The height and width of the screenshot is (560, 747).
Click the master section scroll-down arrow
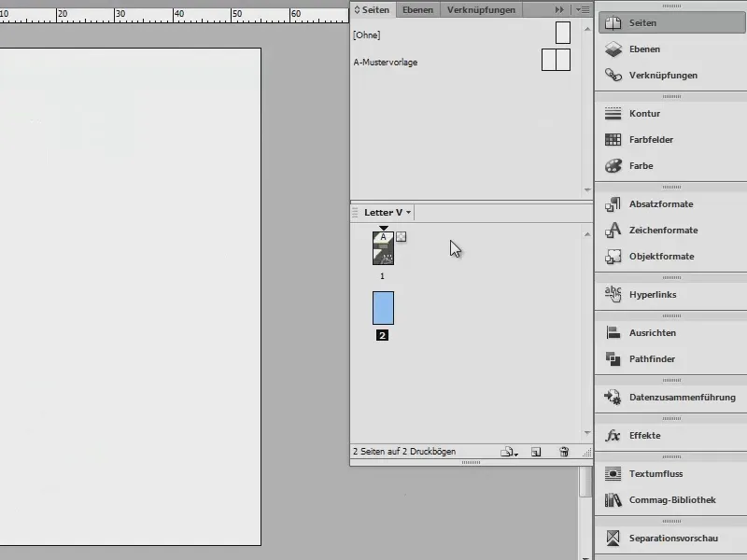tap(587, 190)
